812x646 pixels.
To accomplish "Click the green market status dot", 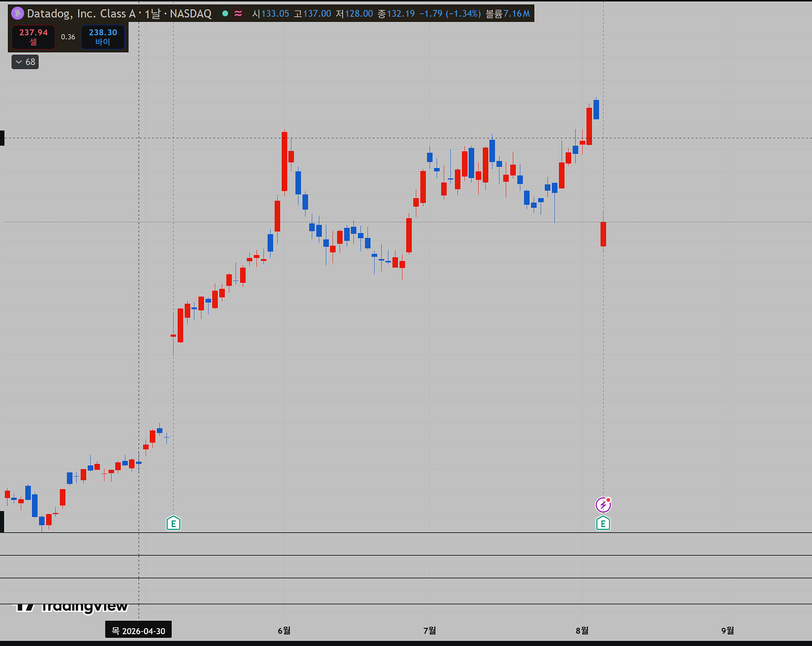I will (x=225, y=14).
